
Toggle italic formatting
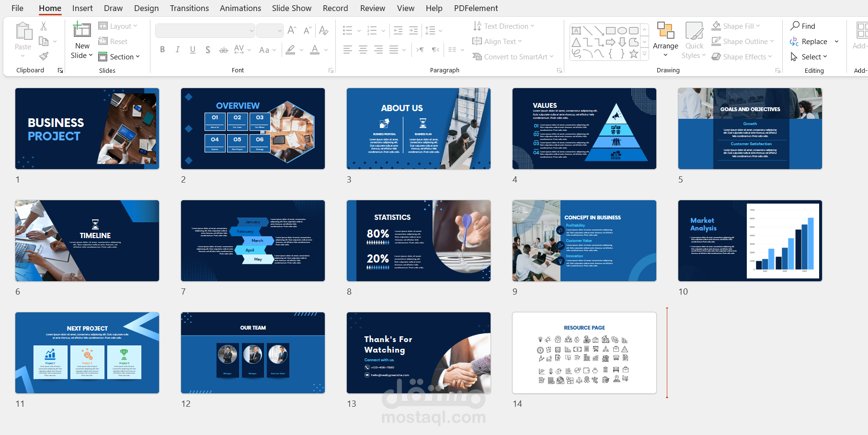tap(177, 49)
